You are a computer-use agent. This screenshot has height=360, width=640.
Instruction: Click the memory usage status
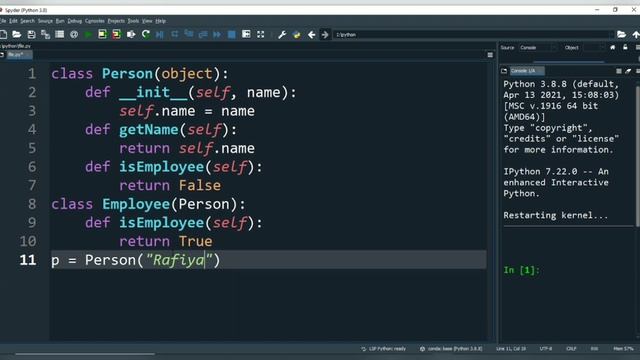(623, 349)
